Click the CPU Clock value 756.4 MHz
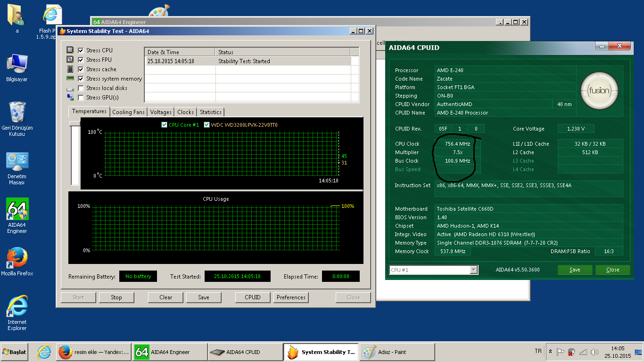This screenshot has height=362, width=644. pyautogui.click(x=457, y=144)
